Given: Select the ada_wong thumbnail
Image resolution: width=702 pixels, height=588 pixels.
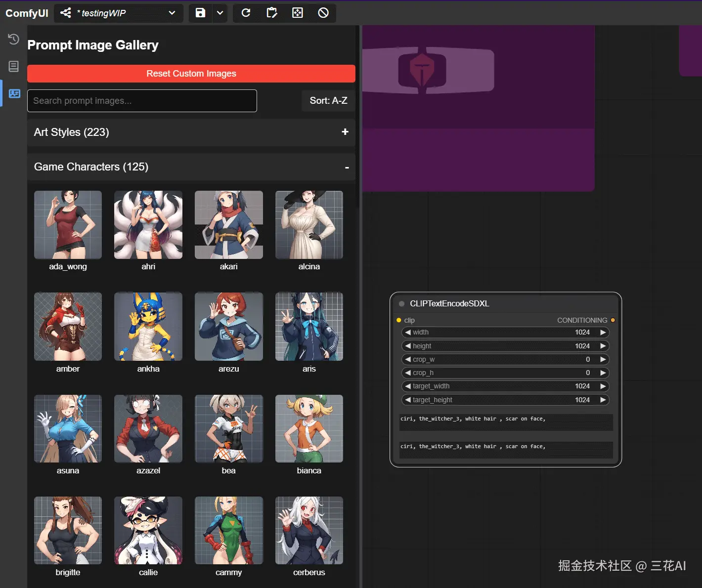Looking at the screenshot, I should point(68,225).
